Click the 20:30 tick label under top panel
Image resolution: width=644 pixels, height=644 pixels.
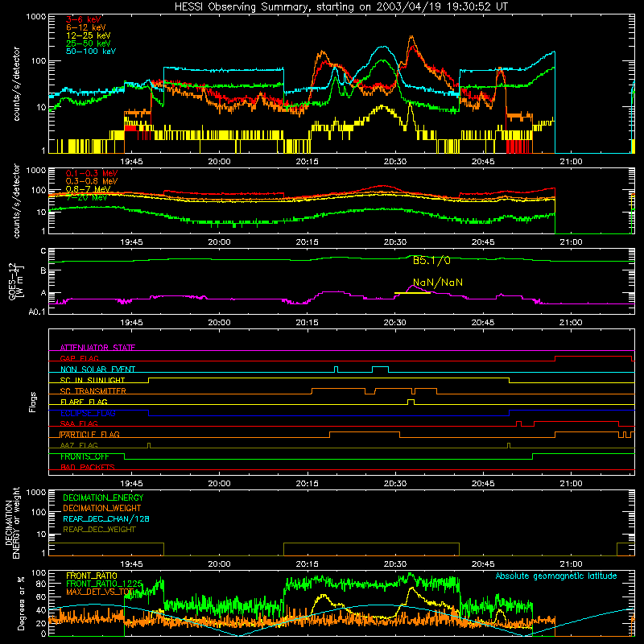tap(395, 162)
